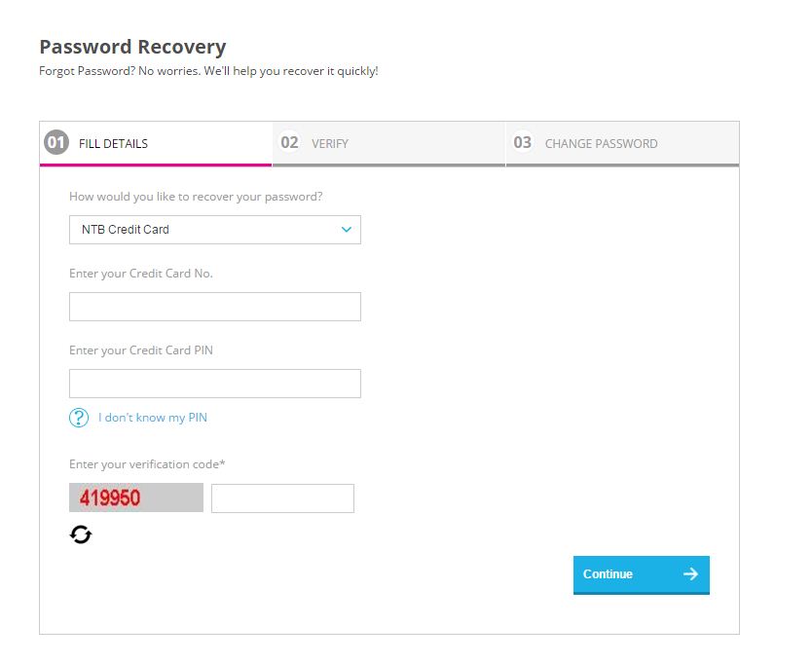
Task: Click the 02 step number badge
Action: (x=289, y=142)
